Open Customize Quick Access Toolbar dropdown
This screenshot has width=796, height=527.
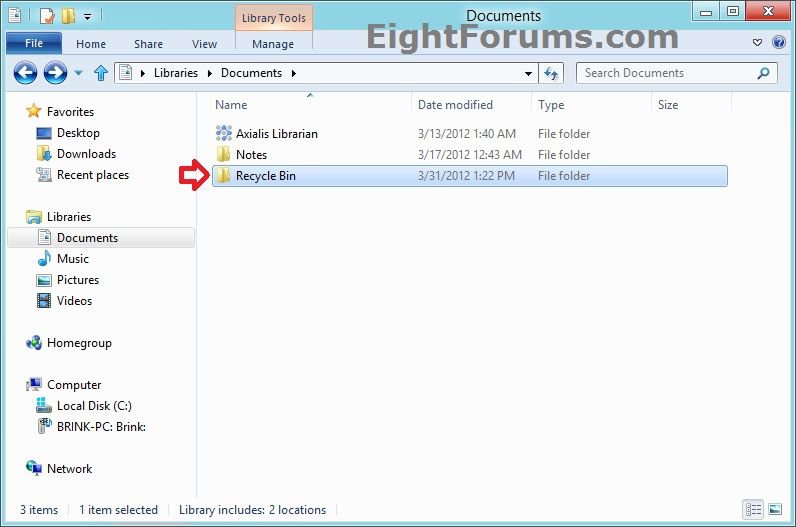(87, 17)
